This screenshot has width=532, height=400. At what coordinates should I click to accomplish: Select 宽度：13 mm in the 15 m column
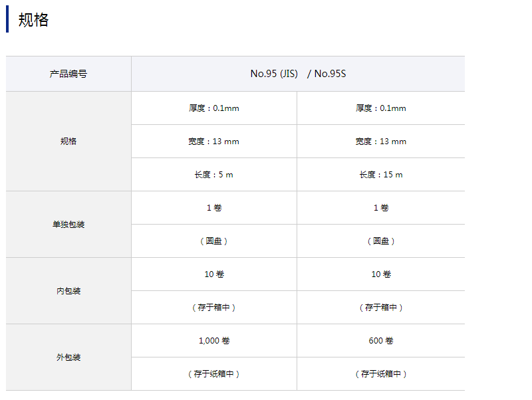pos(381,142)
